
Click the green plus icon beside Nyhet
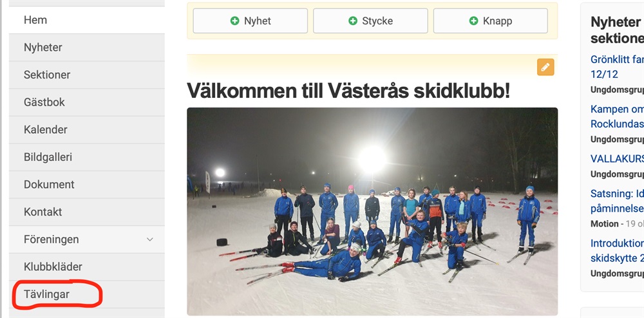point(234,21)
